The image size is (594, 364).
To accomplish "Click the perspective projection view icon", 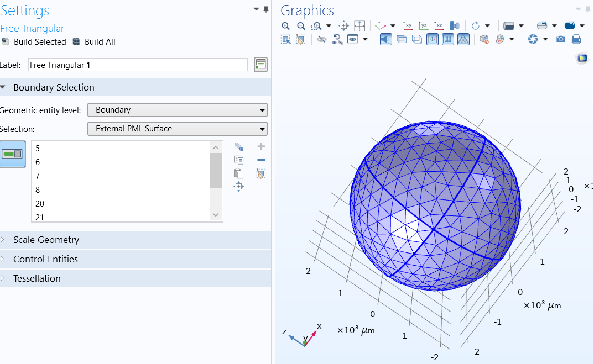I will click(455, 26).
